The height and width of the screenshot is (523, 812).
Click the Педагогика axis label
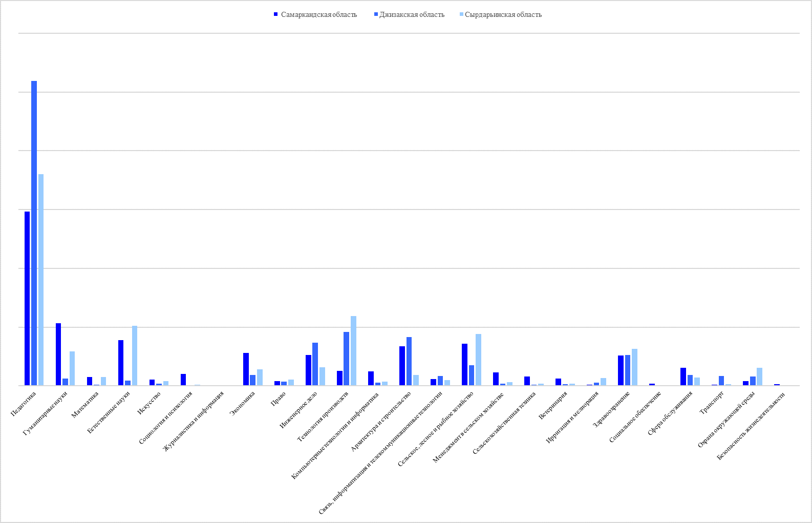[24, 404]
